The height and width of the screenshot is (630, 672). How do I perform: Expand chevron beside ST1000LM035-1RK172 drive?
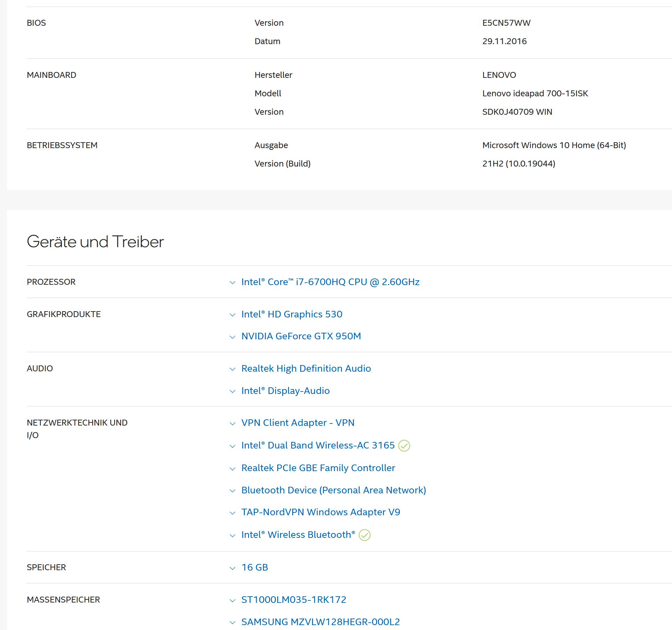tap(232, 600)
